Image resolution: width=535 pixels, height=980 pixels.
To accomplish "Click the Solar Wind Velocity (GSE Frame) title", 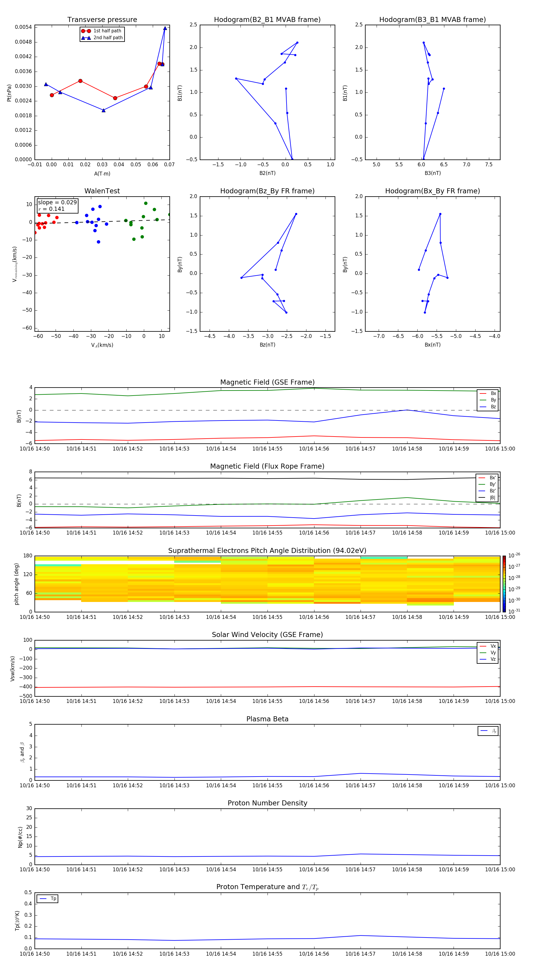I will click(267, 635).
